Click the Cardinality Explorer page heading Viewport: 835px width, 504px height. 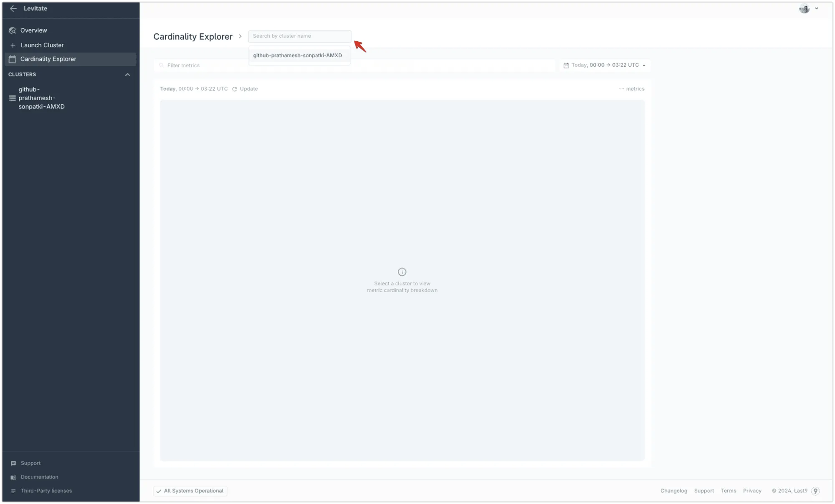point(193,36)
